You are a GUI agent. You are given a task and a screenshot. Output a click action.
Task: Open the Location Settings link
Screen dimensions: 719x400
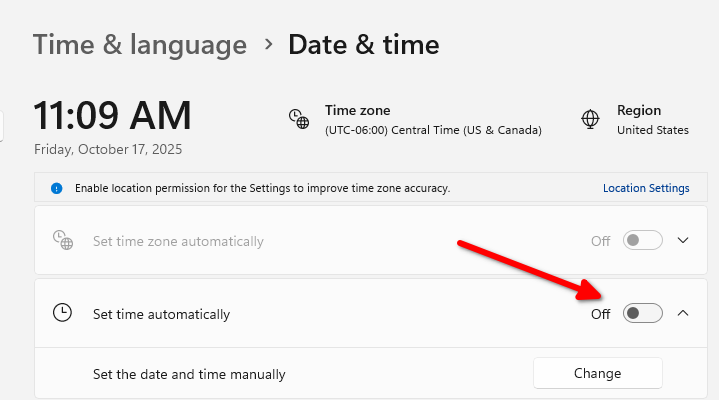646,188
